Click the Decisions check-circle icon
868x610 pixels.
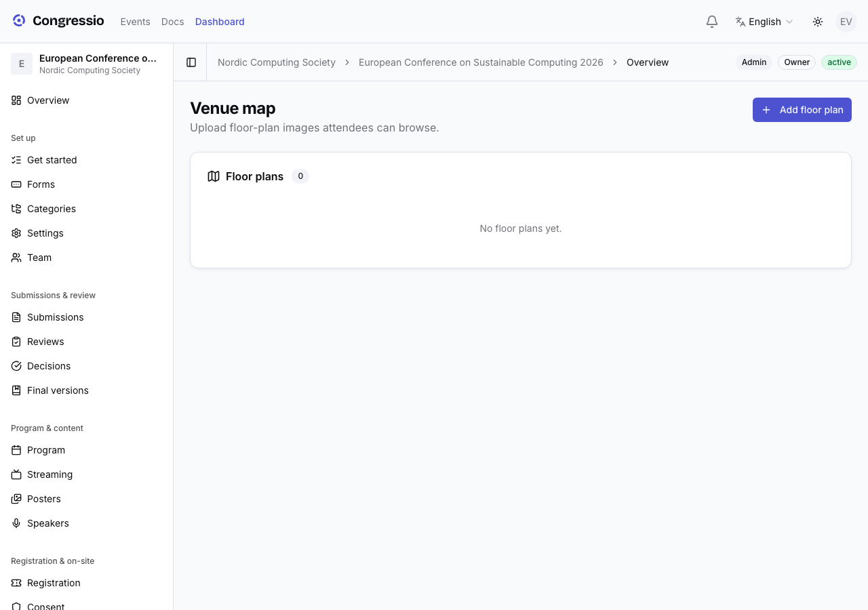tap(16, 366)
